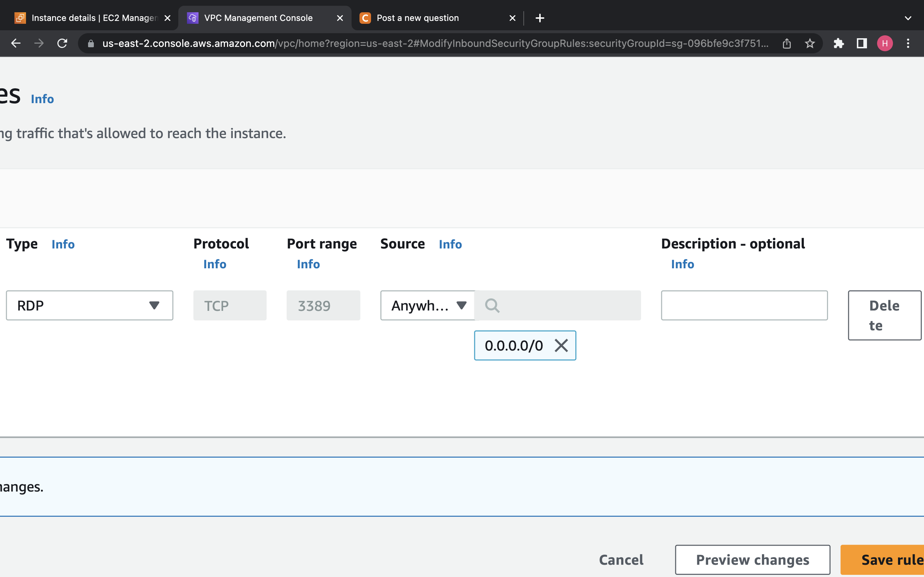Click the Description optional input field
The image size is (924, 577).
coord(744,305)
